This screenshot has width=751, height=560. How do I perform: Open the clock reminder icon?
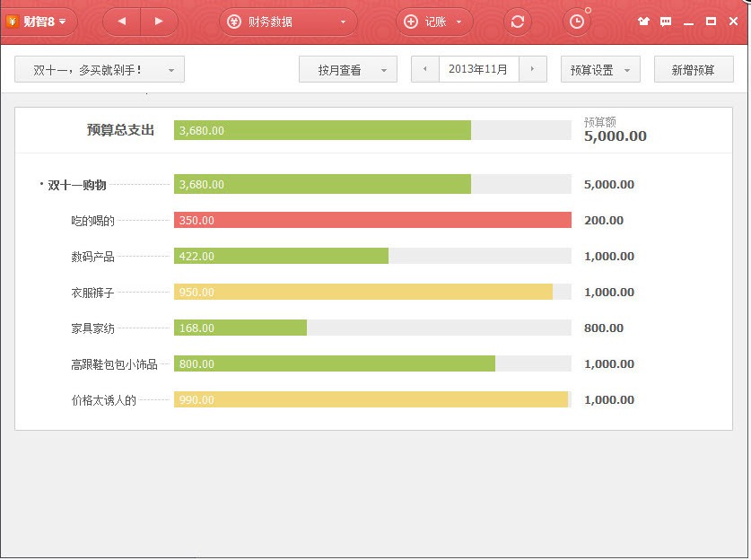[x=576, y=22]
